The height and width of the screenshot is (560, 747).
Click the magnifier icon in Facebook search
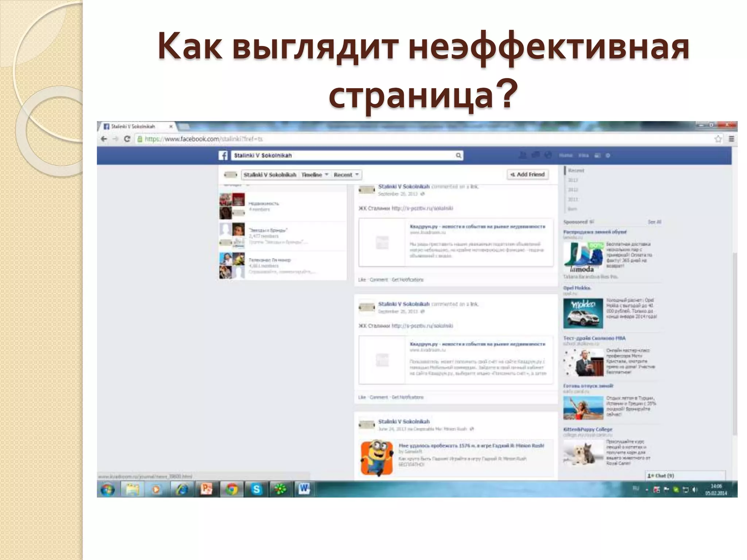pyautogui.click(x=458, y=156)
